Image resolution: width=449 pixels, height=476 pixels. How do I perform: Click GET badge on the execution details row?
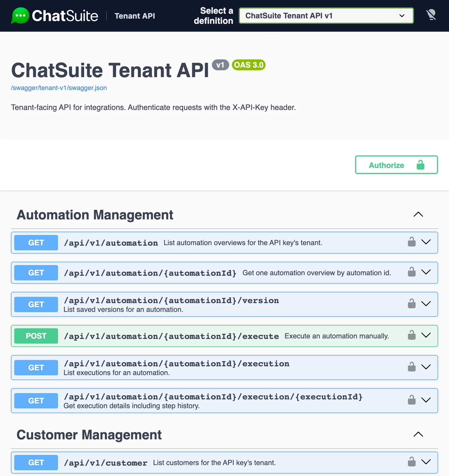tap(36, 401)
